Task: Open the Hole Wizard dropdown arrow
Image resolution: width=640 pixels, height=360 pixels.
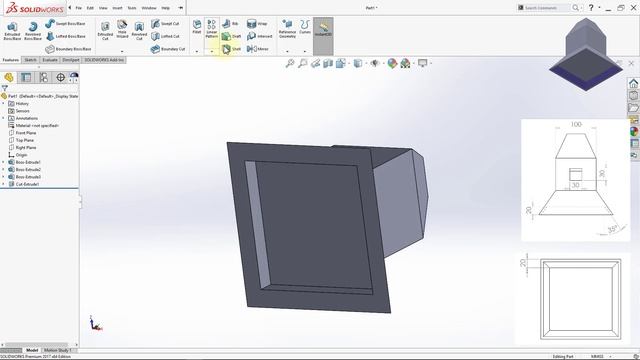Action: click(122, 51)
